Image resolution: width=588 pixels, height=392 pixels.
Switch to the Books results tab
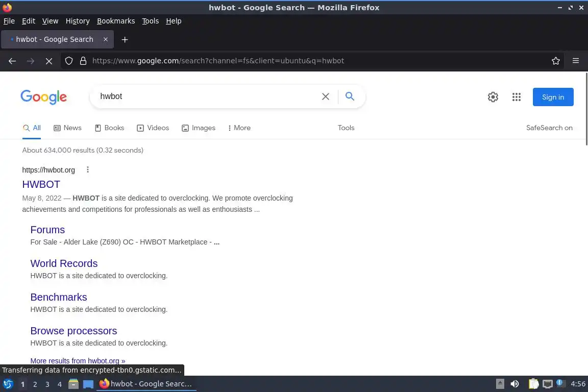coord(109,128)
